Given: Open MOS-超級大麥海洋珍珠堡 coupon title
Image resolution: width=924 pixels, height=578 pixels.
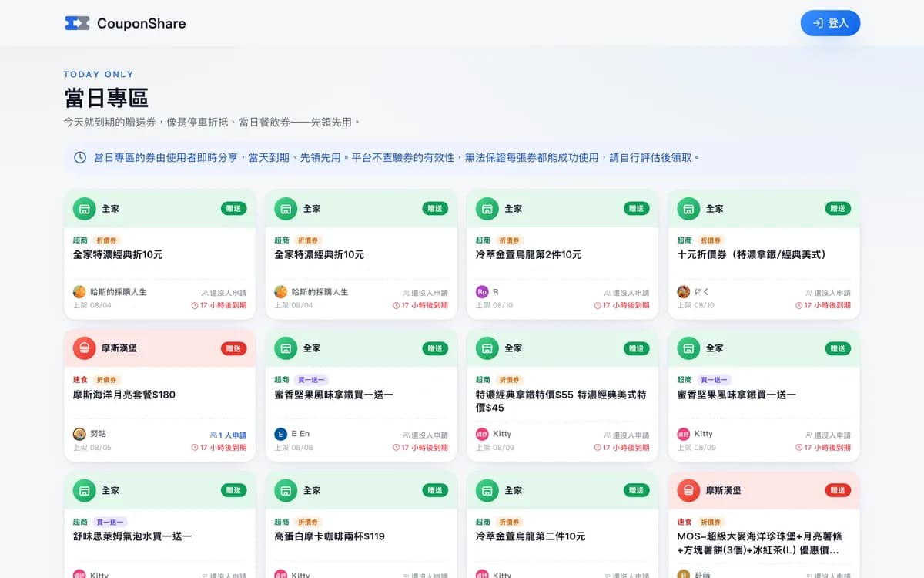Looking at the screenshot, I should tap(758, 543).
